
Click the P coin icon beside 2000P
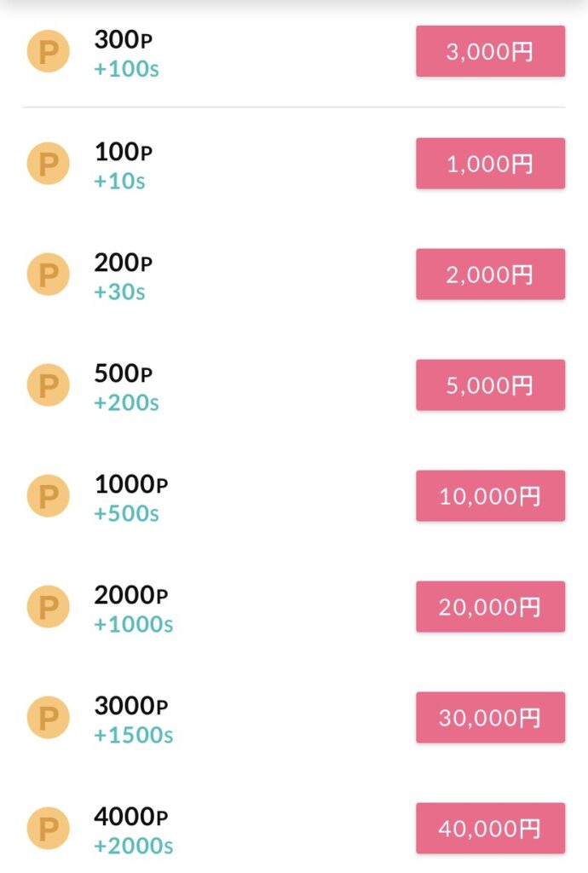pyautogui.click(x=48, y=606)
